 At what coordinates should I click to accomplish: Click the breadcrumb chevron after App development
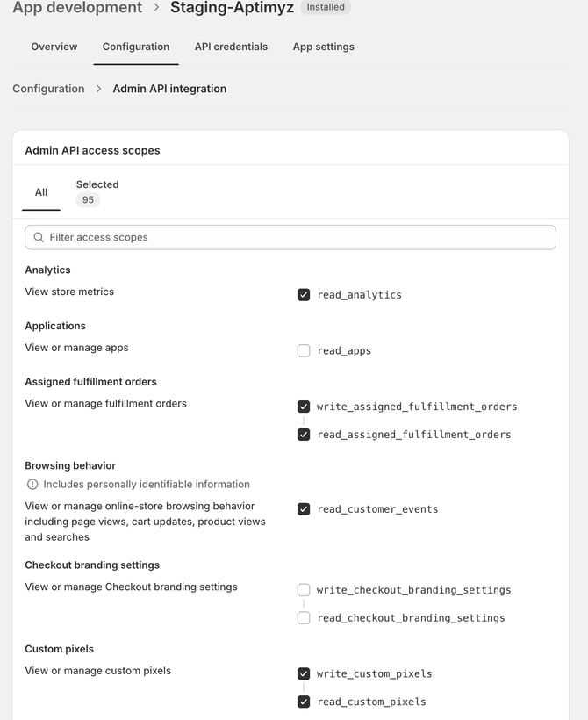pyautogui.click(x=156, y=8)
